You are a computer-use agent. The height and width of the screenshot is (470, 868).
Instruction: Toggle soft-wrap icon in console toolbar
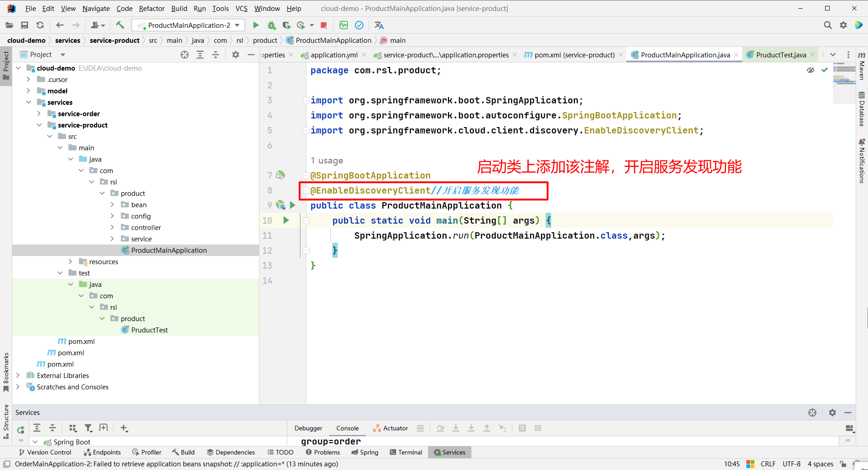538,428
